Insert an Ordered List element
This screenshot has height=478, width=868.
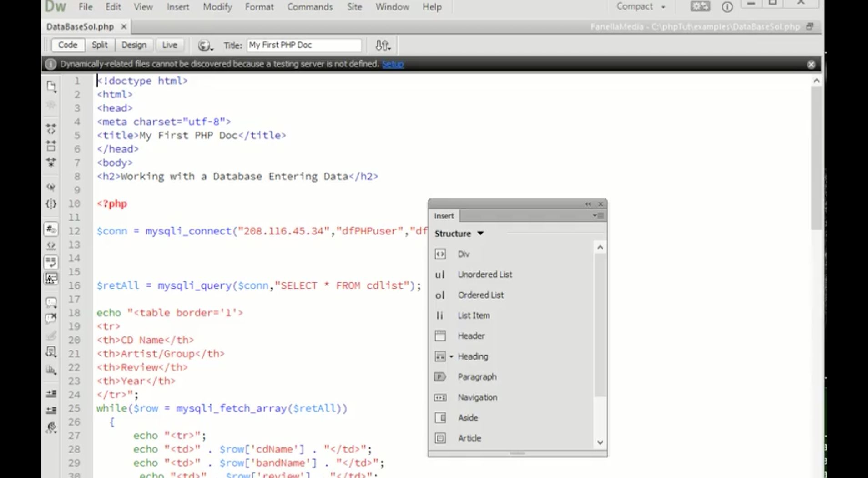click(512, 295)
